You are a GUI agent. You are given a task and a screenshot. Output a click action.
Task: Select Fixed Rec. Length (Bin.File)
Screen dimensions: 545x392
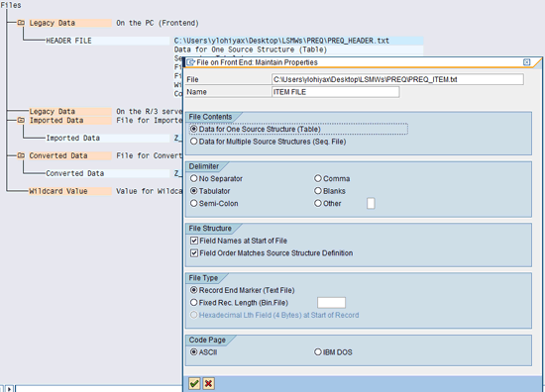(x=194, y=303)
